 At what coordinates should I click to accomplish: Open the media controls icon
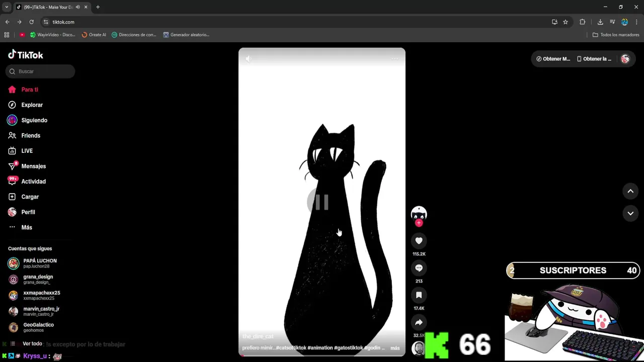[x=612, y=22]
